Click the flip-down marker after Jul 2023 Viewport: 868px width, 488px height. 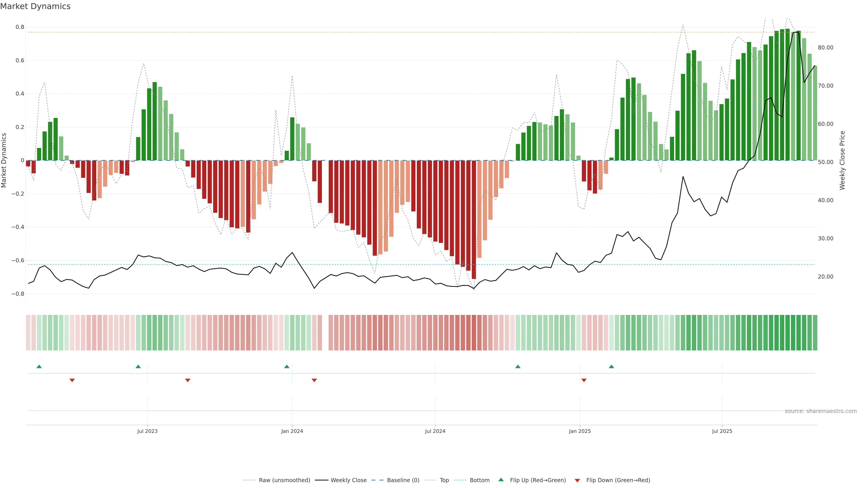pyautogui.click(x=188, y=380)
